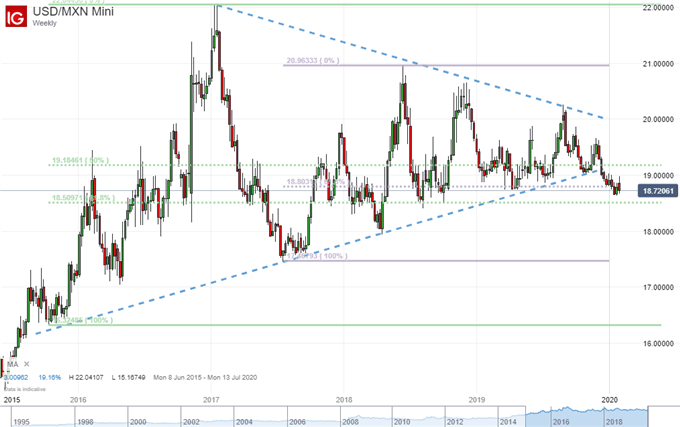
Task: Jump to 2012 in the navigator strip
Action: (x=455, y=422)
